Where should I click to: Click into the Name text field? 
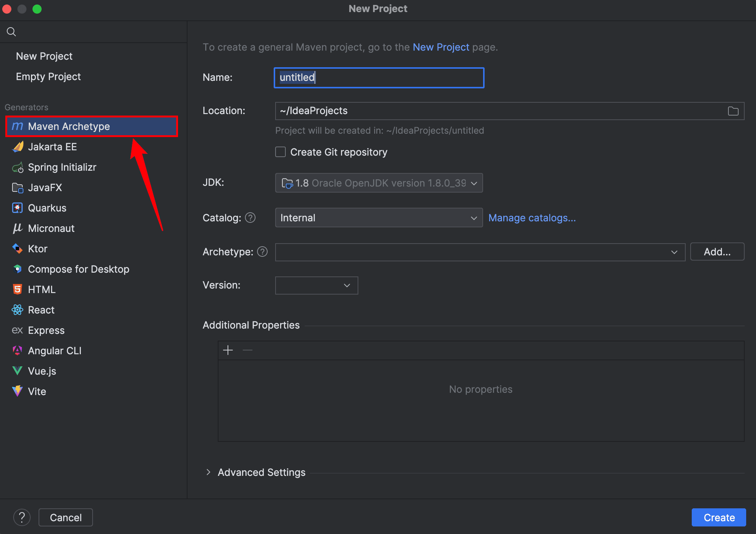379,78
